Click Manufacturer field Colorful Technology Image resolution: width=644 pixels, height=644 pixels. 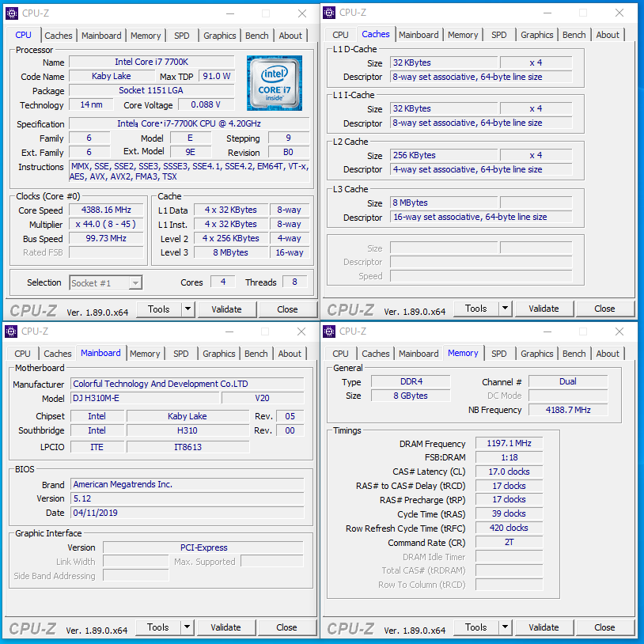coord(188,384)
